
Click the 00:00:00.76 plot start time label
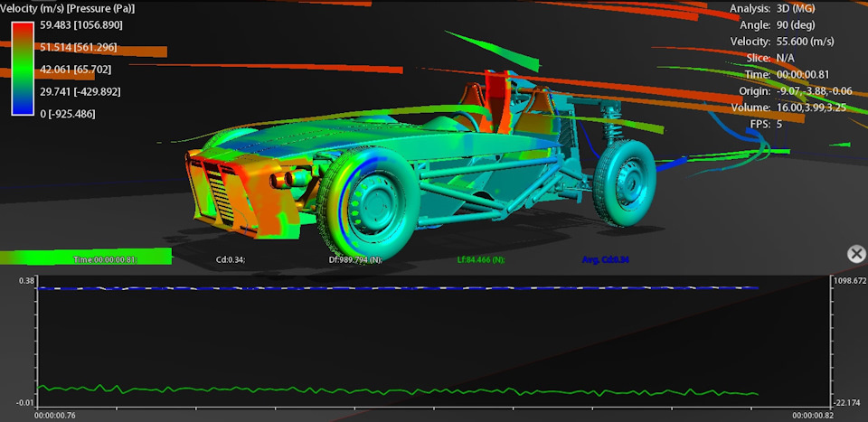(x=55, y=416)
